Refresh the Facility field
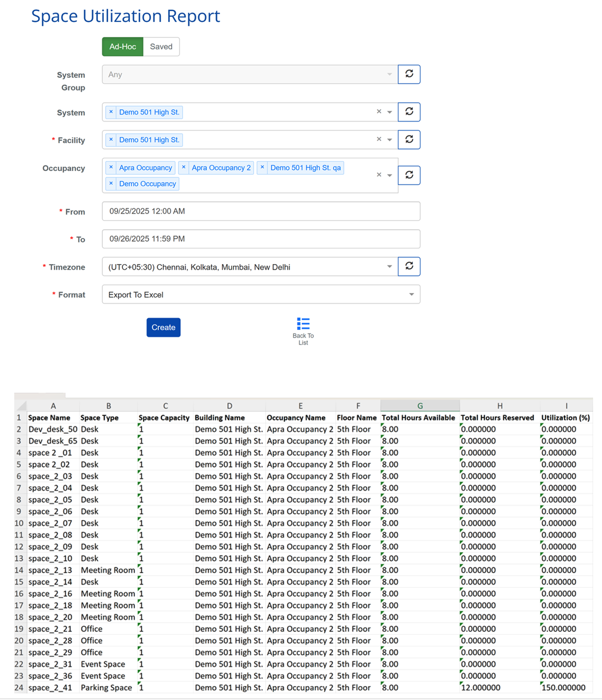 pyautogui.click(x=409, y=139)
